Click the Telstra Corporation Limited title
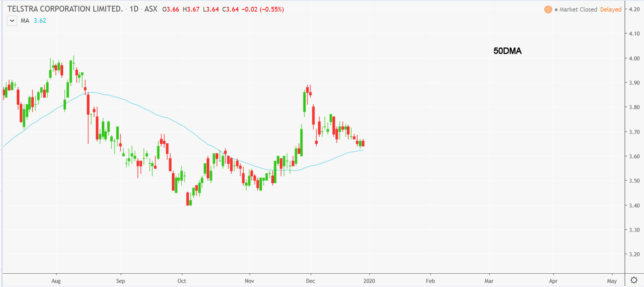Screen dimensions: 644x287 click(x=65, y=9)
